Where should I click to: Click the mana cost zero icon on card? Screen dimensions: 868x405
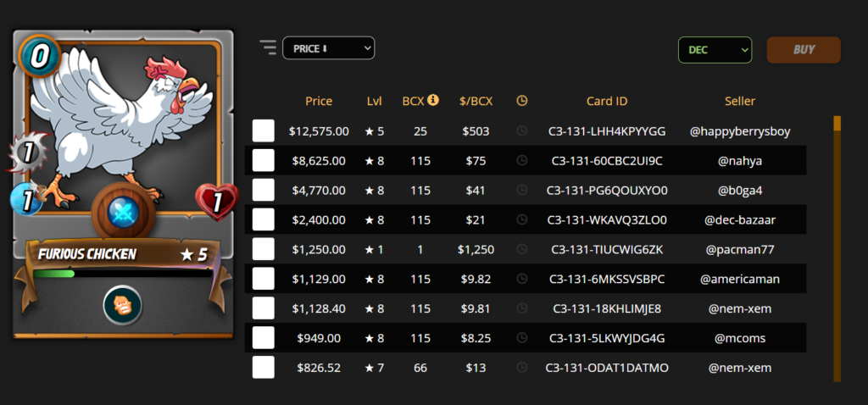(x=36, y=56)
